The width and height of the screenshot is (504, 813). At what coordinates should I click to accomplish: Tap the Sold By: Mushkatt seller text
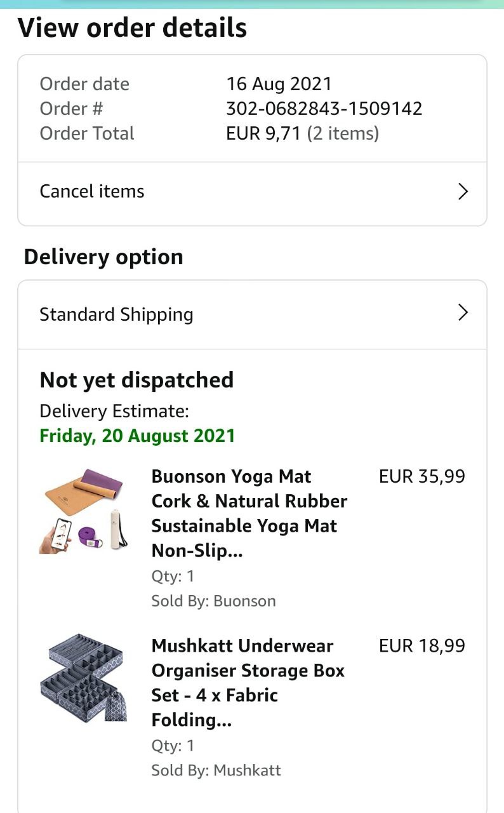tap(216, 770)
